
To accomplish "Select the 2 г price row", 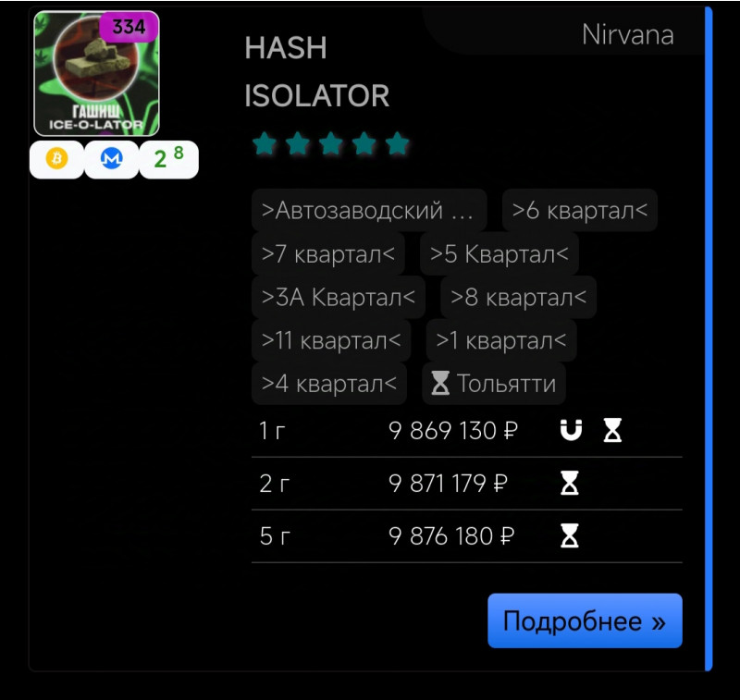I will tap(467, 484).
